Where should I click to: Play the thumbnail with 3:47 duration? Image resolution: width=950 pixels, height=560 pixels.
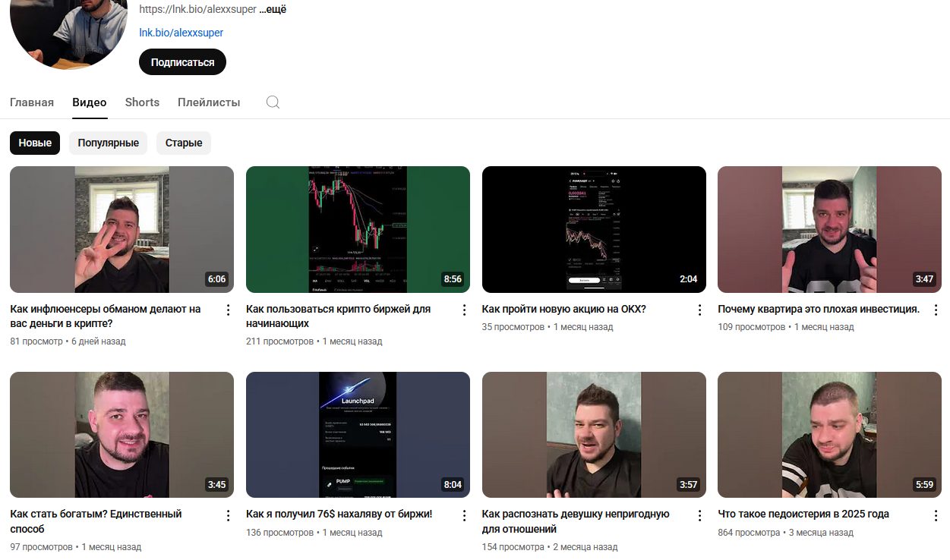tap(829, 229)
